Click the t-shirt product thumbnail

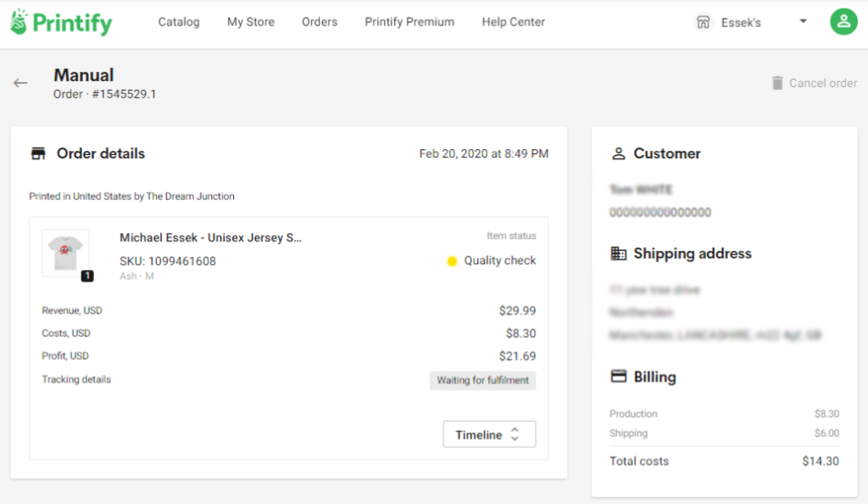[x=65, y=253]
